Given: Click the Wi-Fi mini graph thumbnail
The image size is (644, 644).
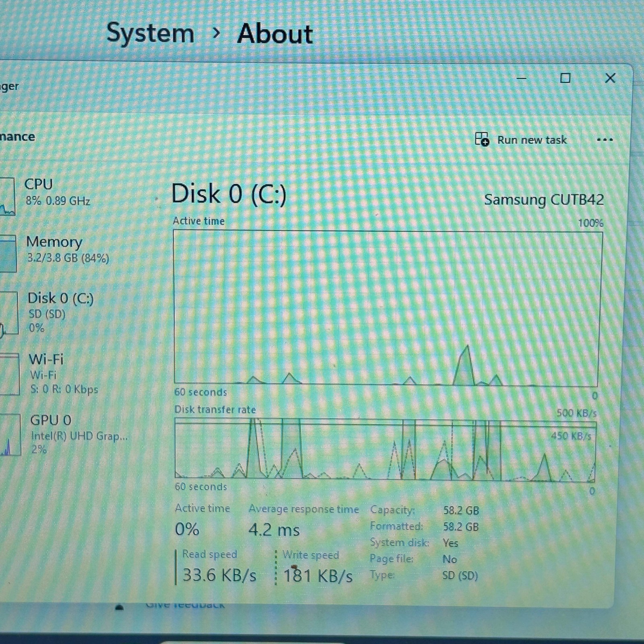Looking at the screenshot, I should [9, 374].
